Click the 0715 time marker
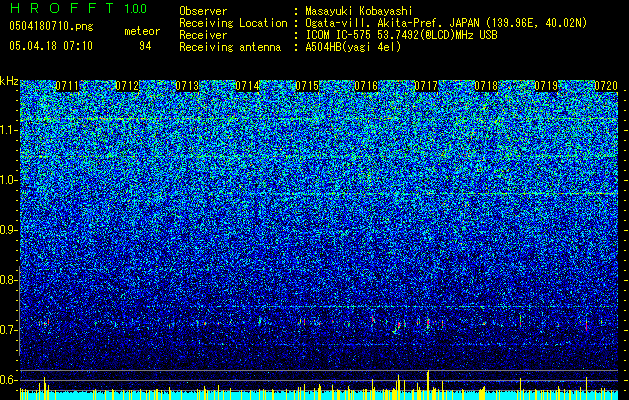Screen dimensions: 629x400 pyautogui.click(x=307, y=86)
